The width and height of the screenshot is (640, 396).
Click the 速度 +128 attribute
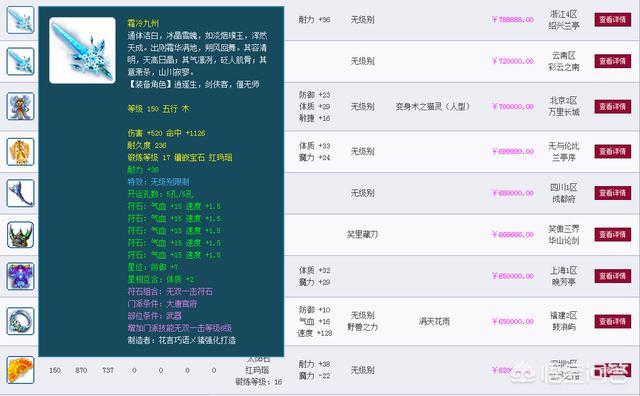pyautogui.click(x=315, y=333)
